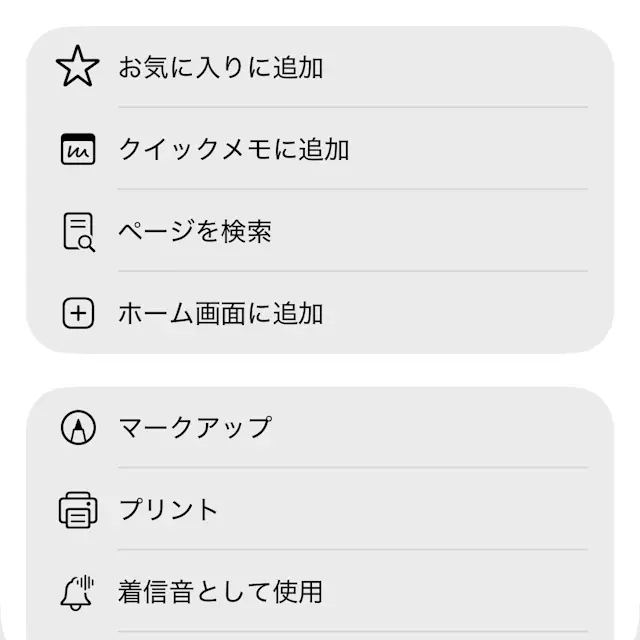The width and height of the screenshot is (640, 640).
Task: Select the プリント label
Action: pyautogui.click(x=168, y=510)
